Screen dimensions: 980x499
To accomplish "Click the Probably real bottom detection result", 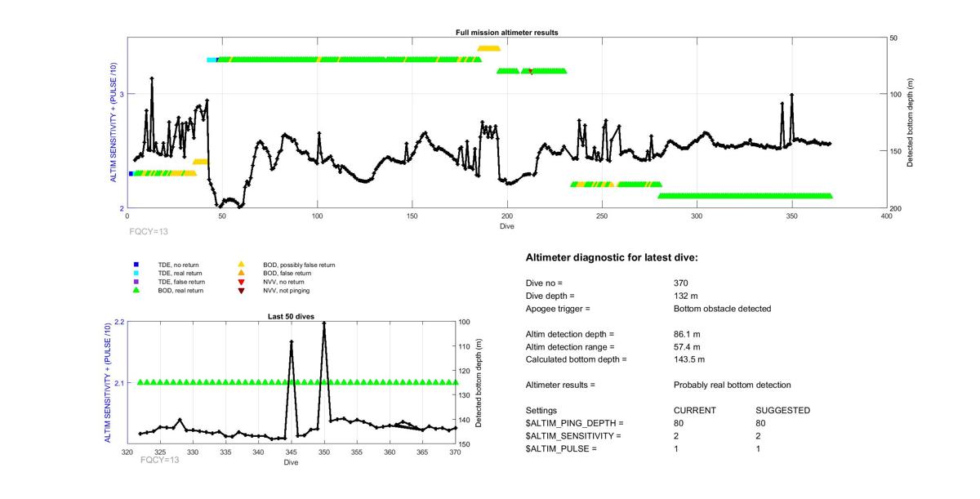I will (x=733, y=385).
